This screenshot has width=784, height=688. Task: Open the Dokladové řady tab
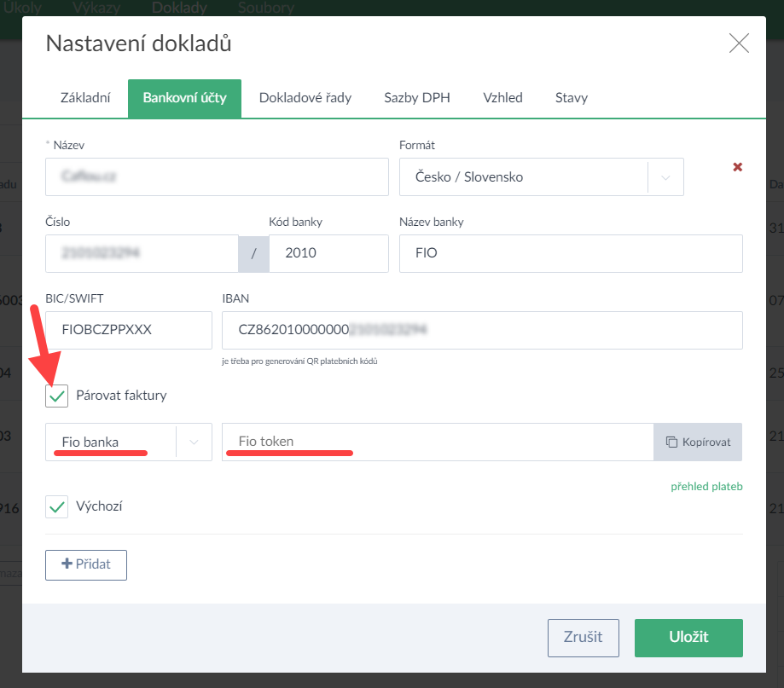(305, 98)
